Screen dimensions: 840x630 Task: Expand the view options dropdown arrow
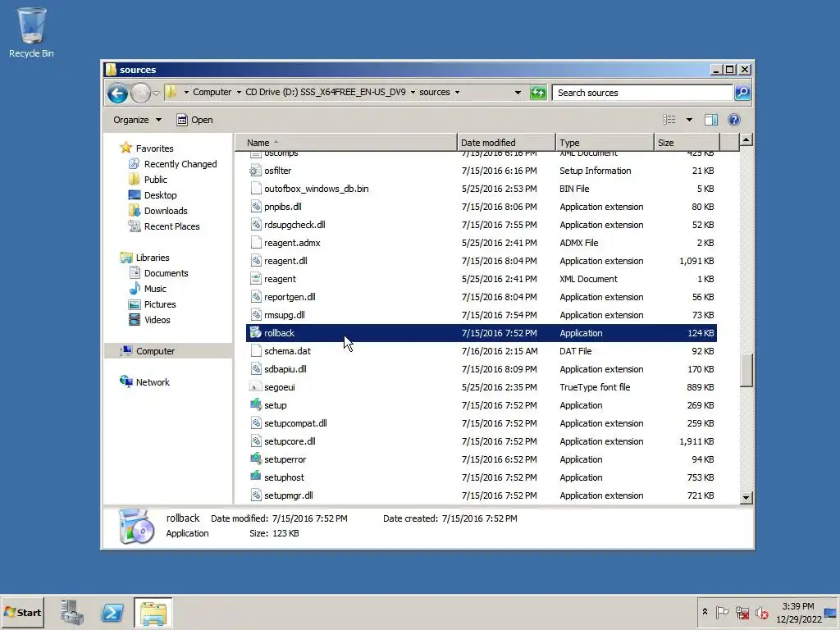[689, 120]
